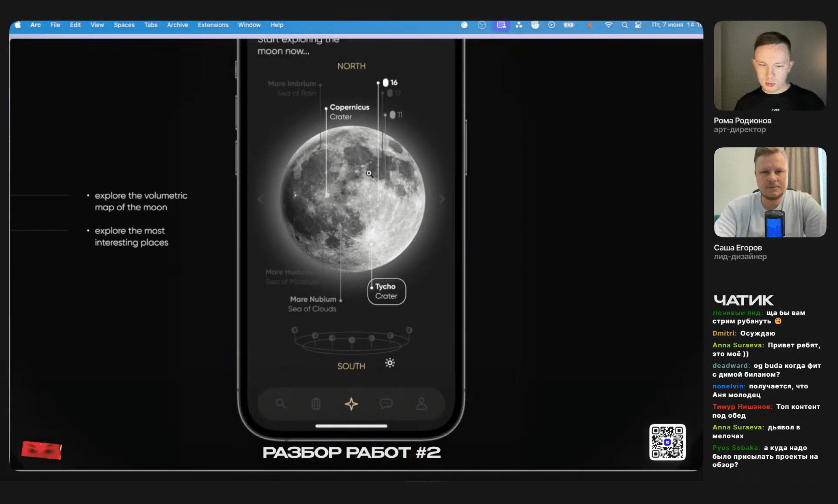Click the Spotlight search icon in menu bar
The height and width of the screenshot is (504, 838).
(x=624, y=25)
